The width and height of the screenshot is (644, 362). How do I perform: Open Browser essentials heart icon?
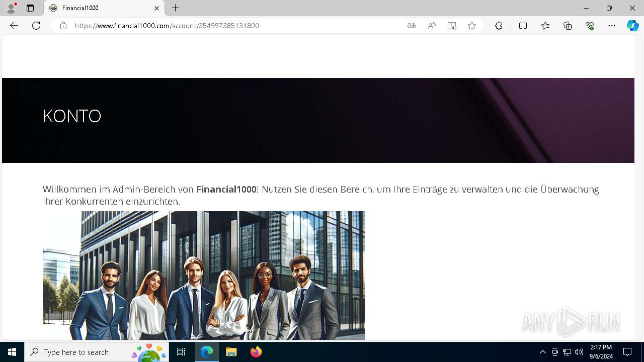(x=590, y=26)
